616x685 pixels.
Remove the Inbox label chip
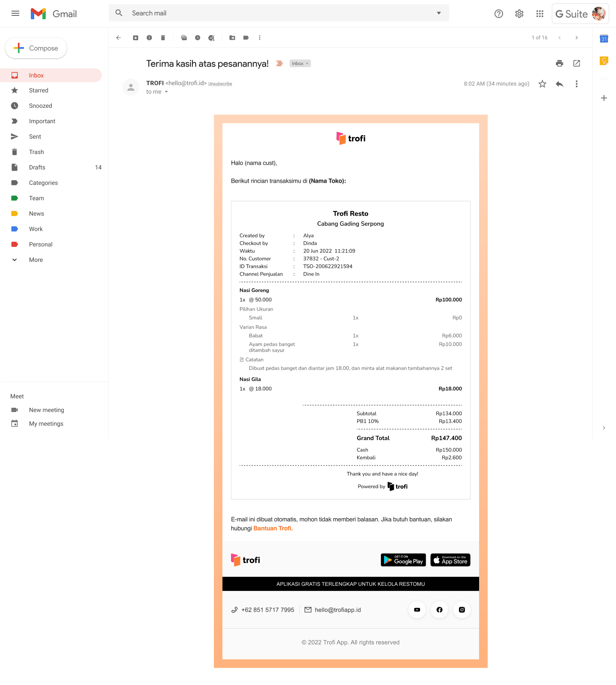307,63
